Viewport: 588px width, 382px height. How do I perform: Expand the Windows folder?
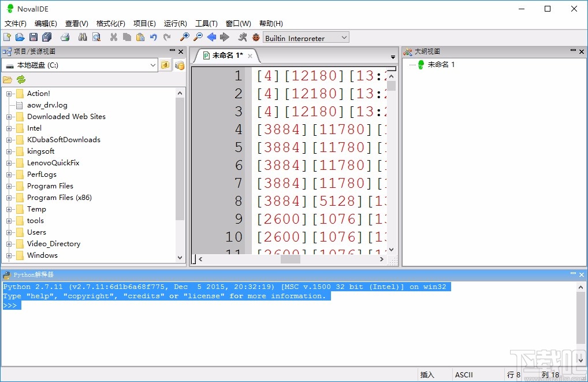(9, 255)
